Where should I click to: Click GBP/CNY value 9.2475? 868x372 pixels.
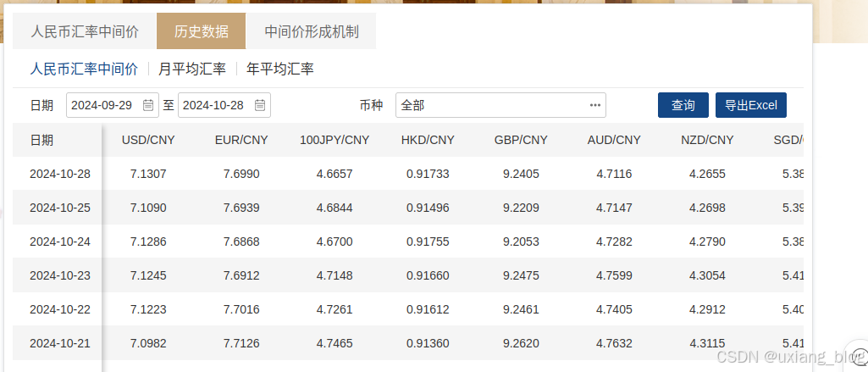point(521,275)
